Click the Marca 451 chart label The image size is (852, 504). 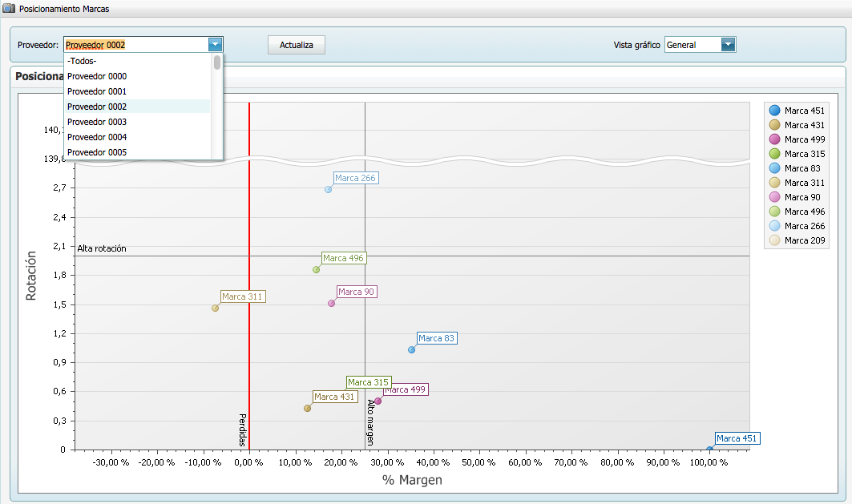736,438
